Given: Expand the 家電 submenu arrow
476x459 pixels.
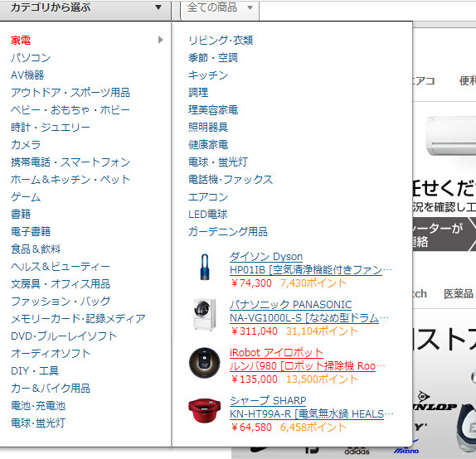Looking at the screenshot, I should click(x=161, y=40).
